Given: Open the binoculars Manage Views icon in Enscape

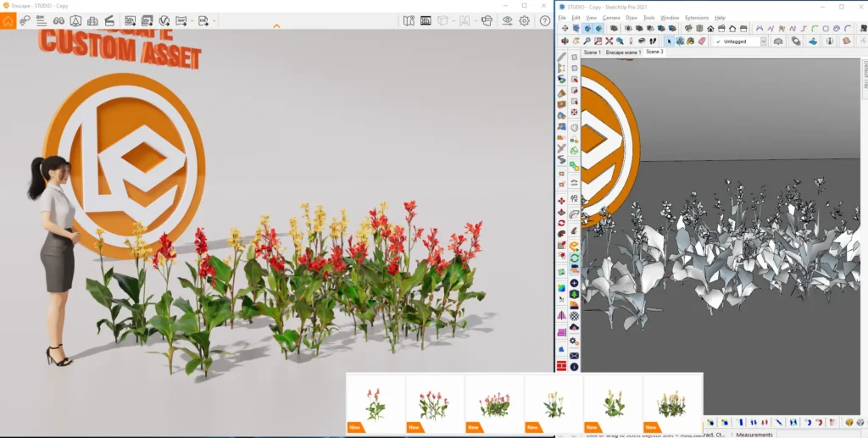Looking at the screenshot, I should (x=58, y=21).
